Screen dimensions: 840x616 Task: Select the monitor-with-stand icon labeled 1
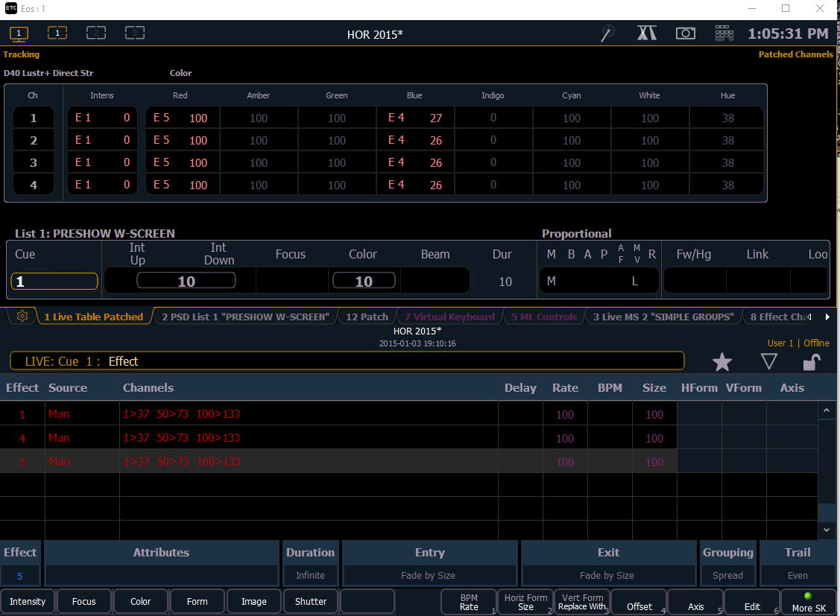19,34
